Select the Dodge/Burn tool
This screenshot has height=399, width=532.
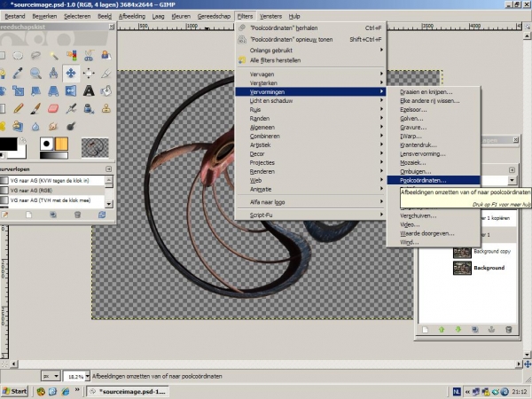[x=71, y=126]
